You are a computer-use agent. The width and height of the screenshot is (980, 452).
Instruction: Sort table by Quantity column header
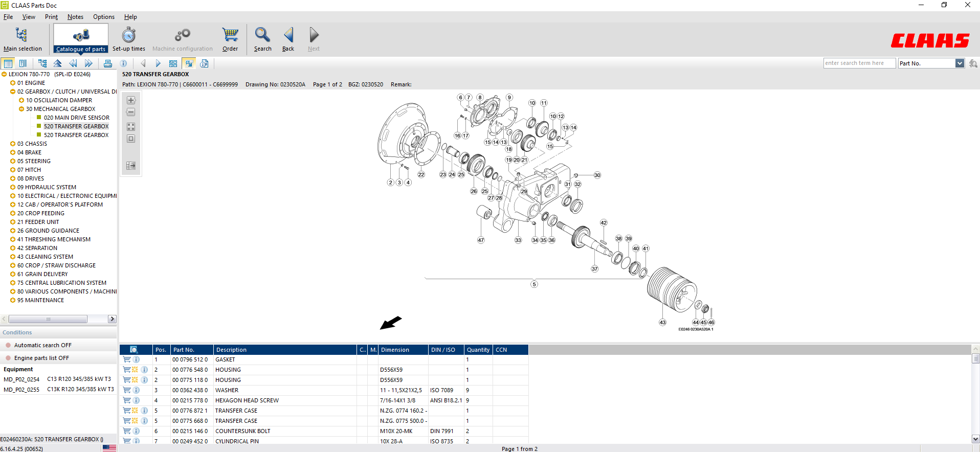coord(478,350)
